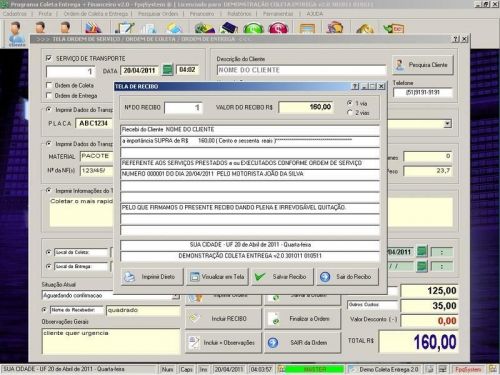The height and width of the screenshot is (375, 500).
Task: Click the status bar icon right of FpqSystem
Action: tap(492, 369)
